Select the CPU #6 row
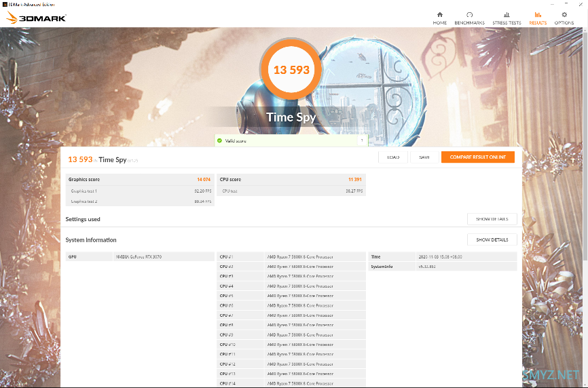588x388 pixels. pyautogui.click(x=291, y=306)
